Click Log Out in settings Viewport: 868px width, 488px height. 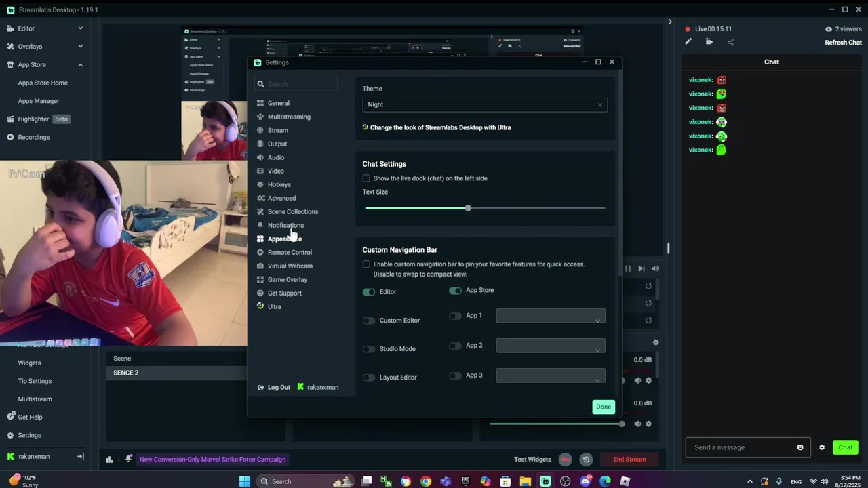[x=274, y=387]
